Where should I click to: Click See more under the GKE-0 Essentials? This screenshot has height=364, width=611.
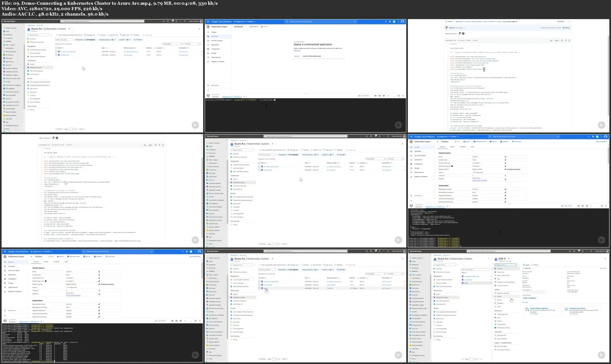pyautogui.click(x=525, y=302)
